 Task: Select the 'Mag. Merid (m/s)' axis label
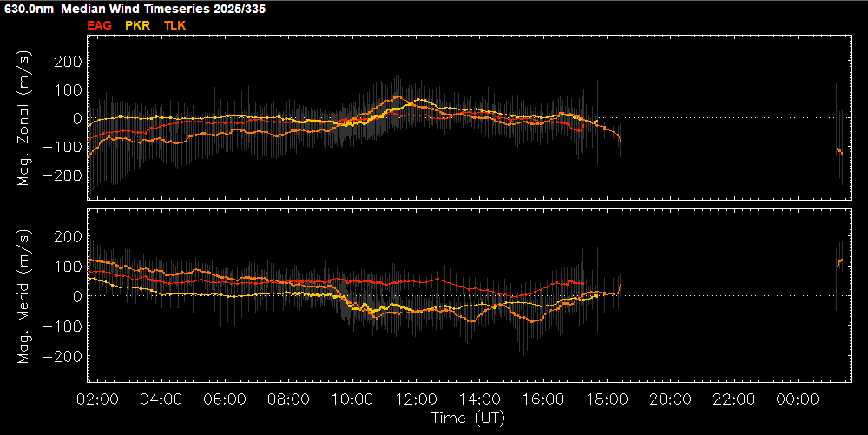tap(24, 295)
